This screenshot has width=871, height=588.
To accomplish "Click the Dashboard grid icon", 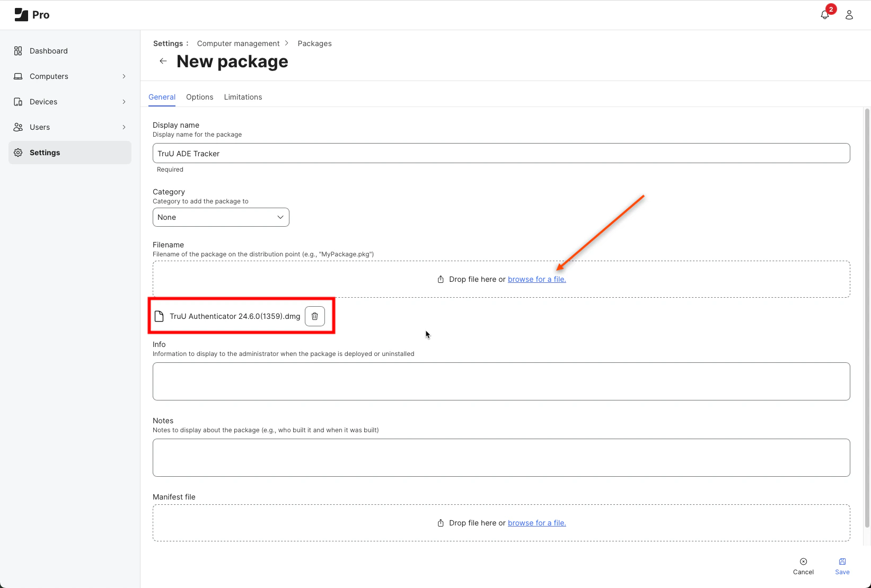I will (18, 51).
